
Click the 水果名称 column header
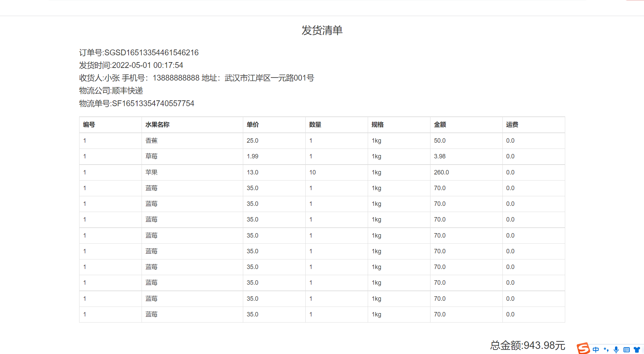tap(192, 125)
